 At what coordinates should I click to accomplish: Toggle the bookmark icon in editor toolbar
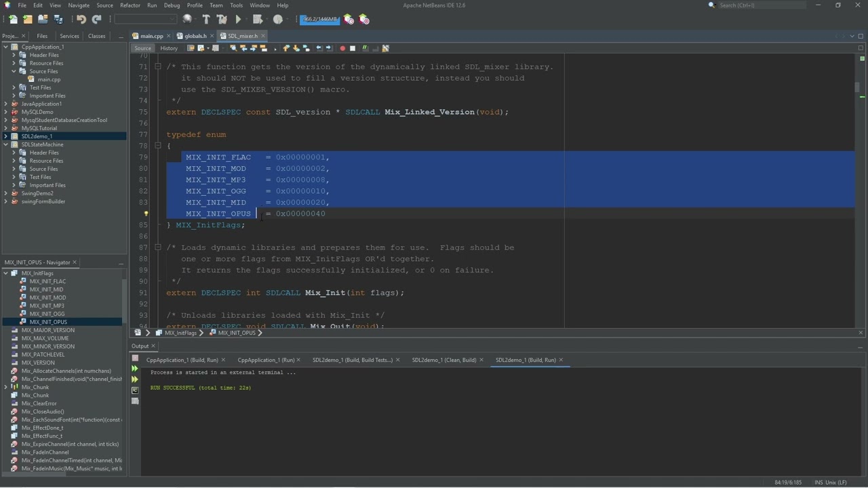point(307,48)
